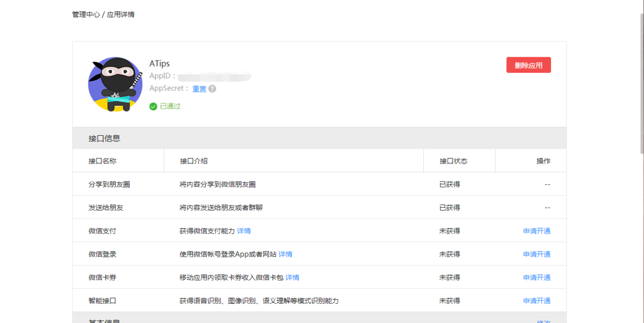Click description 将内容发送给朋友或者群聊
This screenshot has width=644, height=323.
coord(221,208)
